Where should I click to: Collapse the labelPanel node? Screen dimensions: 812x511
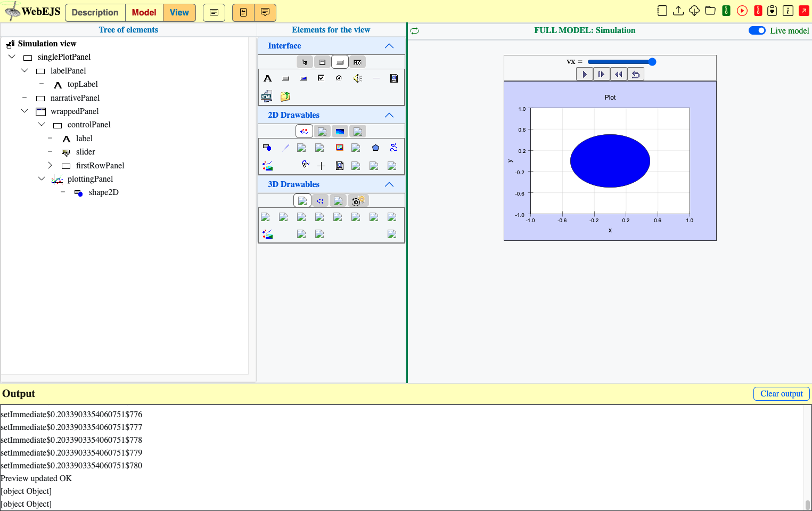click(x=24, y=70)
